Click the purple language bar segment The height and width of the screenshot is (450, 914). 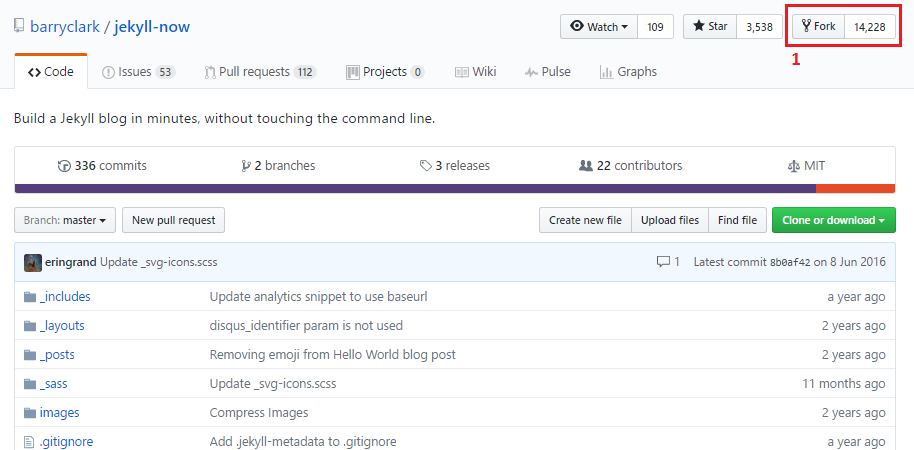pyautogui.click(x=415, y=188)
